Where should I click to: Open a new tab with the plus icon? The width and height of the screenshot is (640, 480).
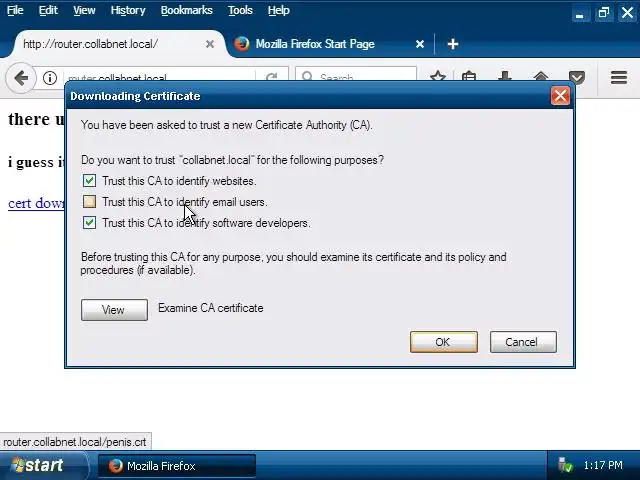click(453, 44)
